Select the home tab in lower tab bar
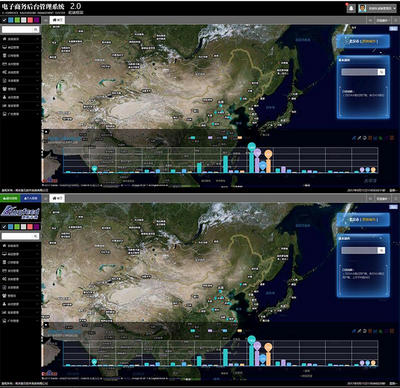400x388 pixels. click(x=57, y=198)
